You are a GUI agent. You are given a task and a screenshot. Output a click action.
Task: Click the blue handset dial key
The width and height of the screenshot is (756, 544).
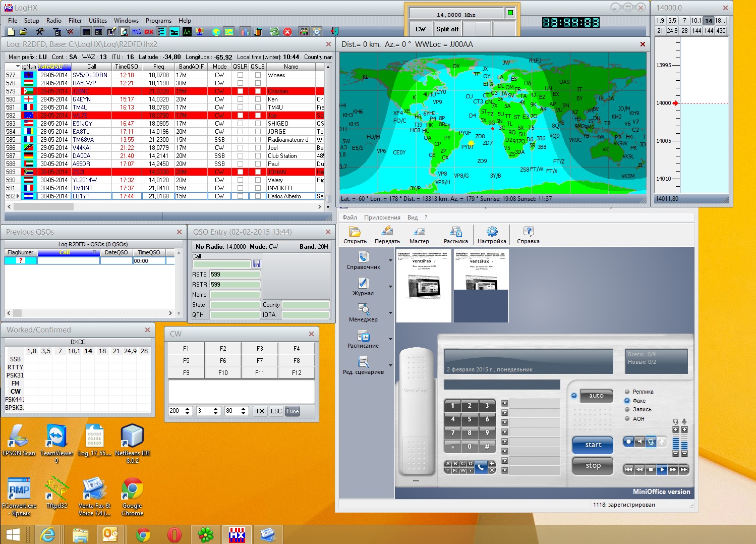coord(481,467)
